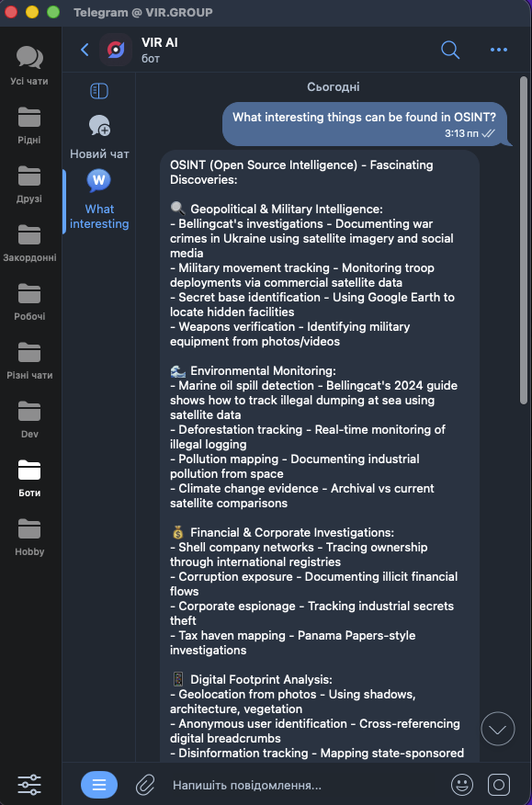Open the Закордонні chat folder
This screenshot has width=532, height=805.
(29, 243)
